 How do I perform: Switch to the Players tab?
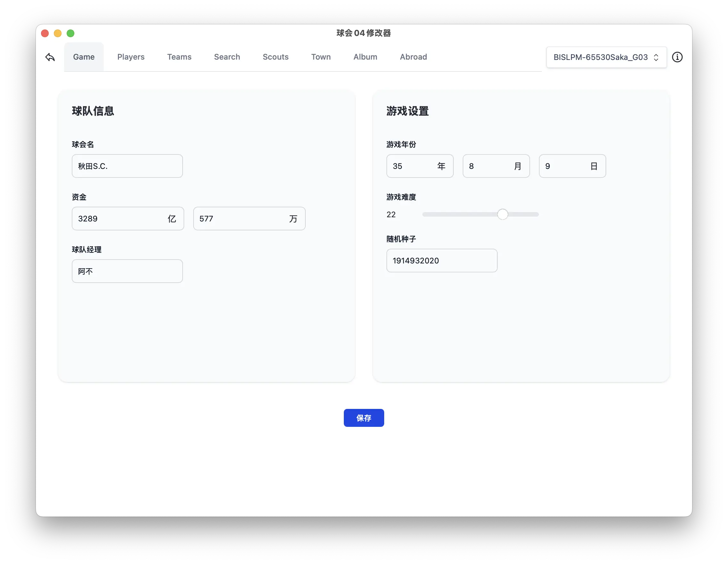tap(131, 57)
